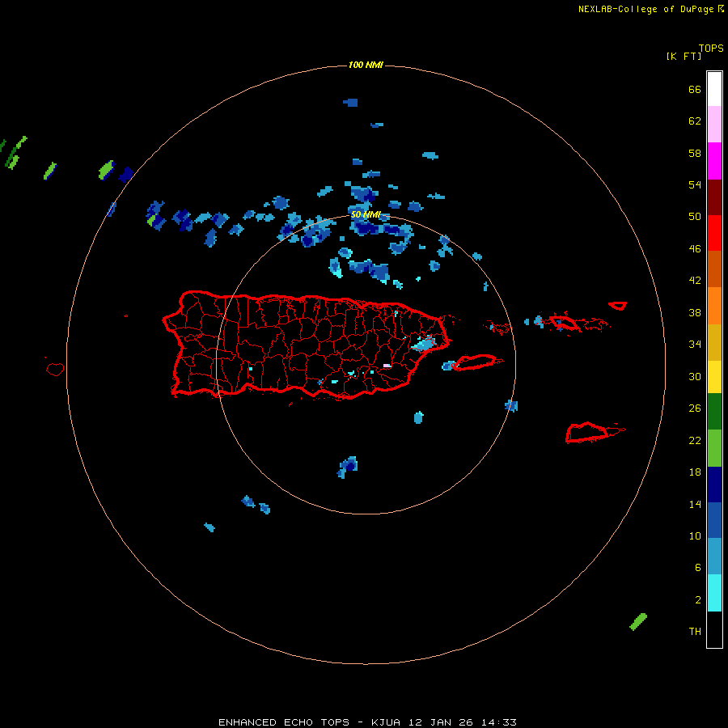Click the 10 legend value
Screen dimensions: 728x728
click(x=695, y=535)
